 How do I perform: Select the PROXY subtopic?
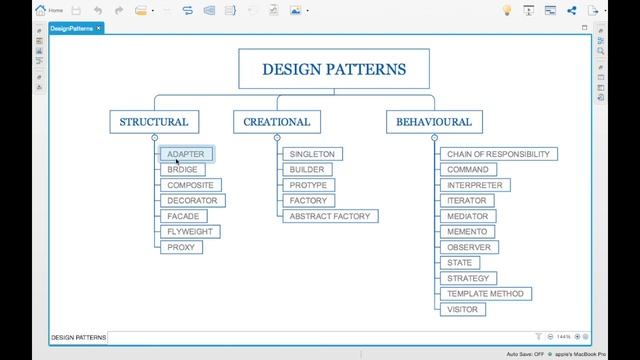pos(181,247)
